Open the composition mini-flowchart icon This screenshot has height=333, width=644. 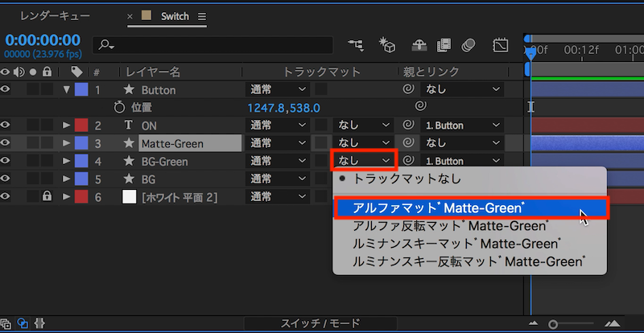(356, 45)
